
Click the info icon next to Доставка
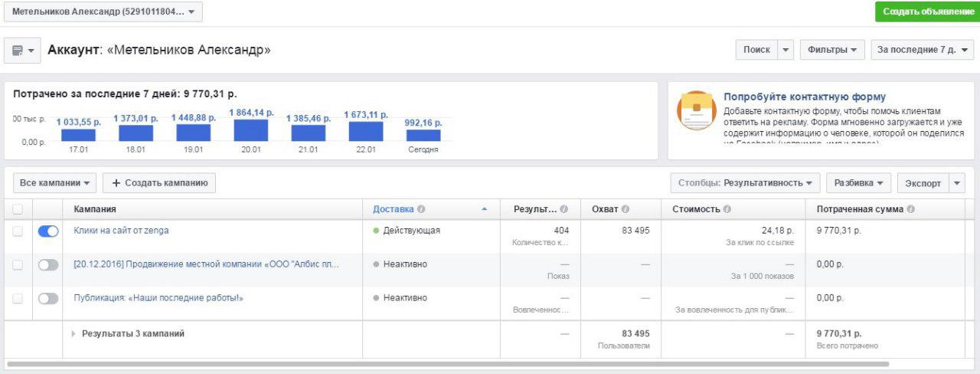[422, 209]
